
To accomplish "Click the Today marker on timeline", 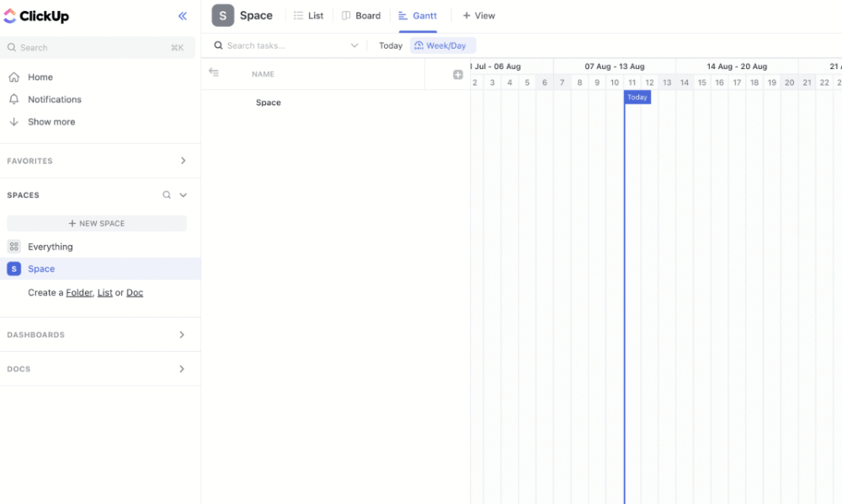I will pos(637,97).
